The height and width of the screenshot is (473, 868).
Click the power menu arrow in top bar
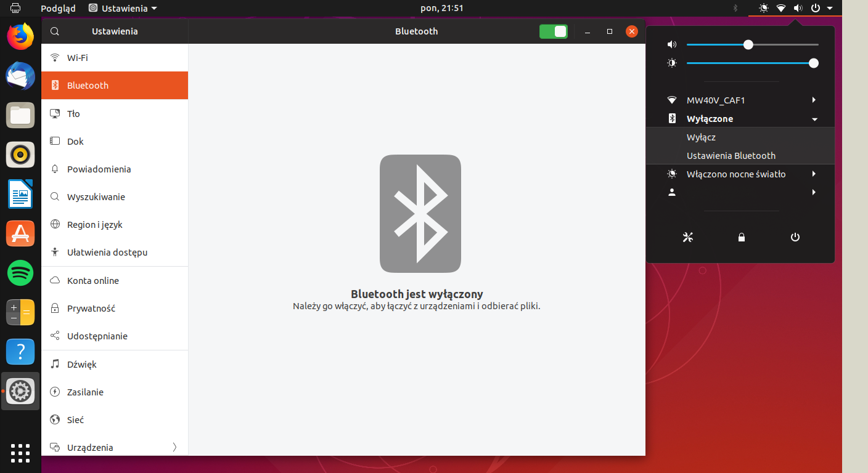[830, 8]
